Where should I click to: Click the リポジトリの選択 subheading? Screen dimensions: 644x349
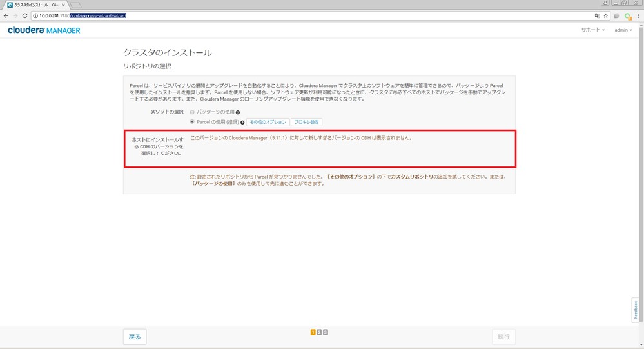click(x=147, y=66)
